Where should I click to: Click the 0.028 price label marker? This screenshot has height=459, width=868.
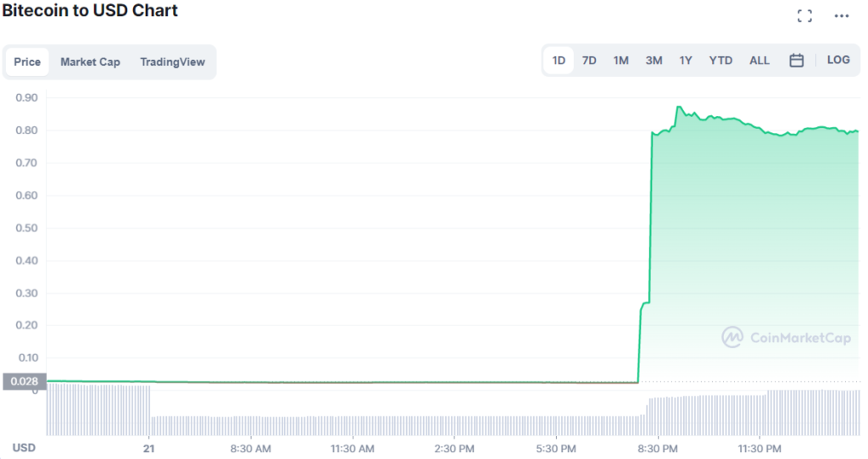pyautogui.click(x=25, y=381)
